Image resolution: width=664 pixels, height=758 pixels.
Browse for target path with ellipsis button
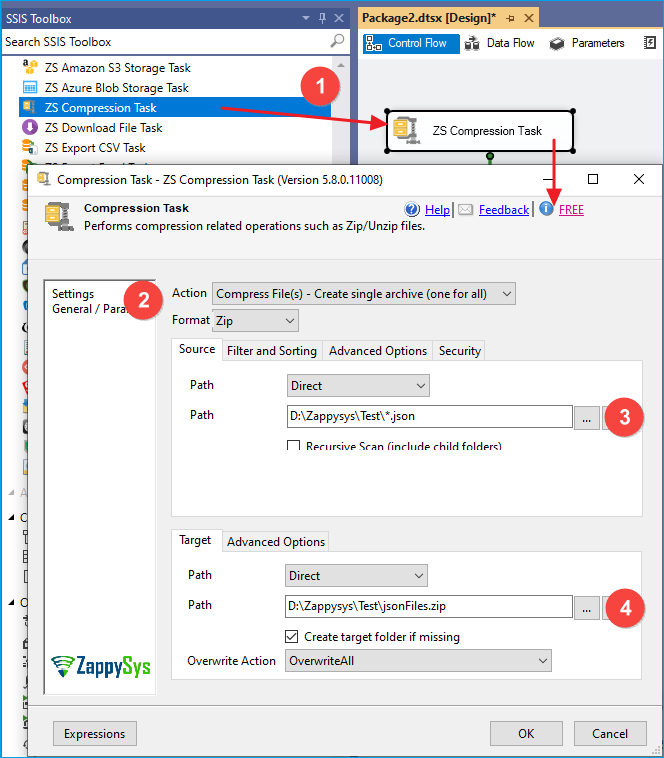click(587, 607)
